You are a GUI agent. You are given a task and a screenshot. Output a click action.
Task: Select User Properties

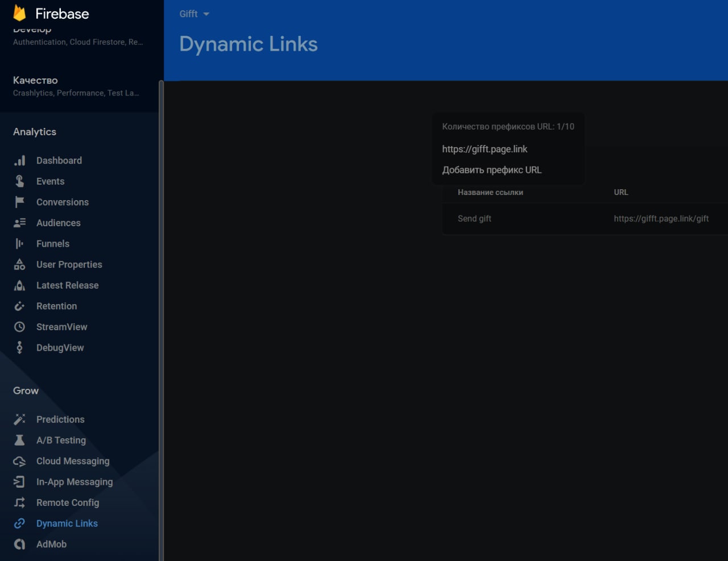69,264
